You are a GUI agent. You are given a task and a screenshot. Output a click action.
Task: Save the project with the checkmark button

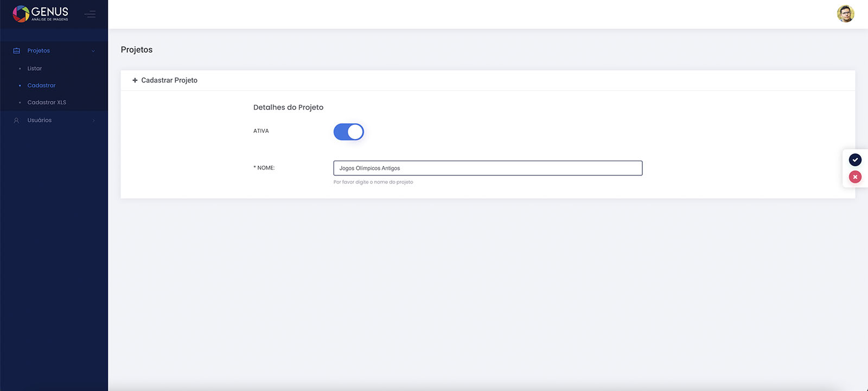855,160
